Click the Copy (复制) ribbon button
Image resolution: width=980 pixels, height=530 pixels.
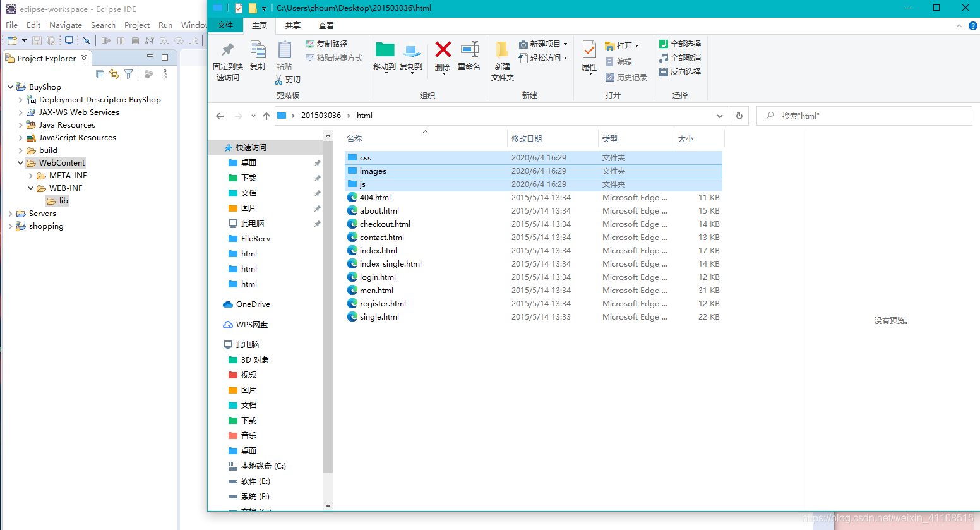(258, 56)
